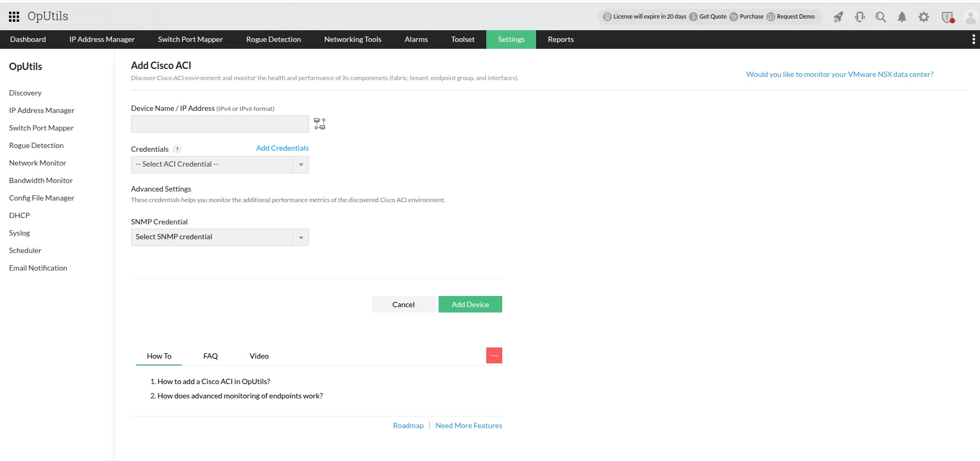
Task: Select Rogue Detection in the left sidebar
Action: pyautogui.click(x=36, y=145)
